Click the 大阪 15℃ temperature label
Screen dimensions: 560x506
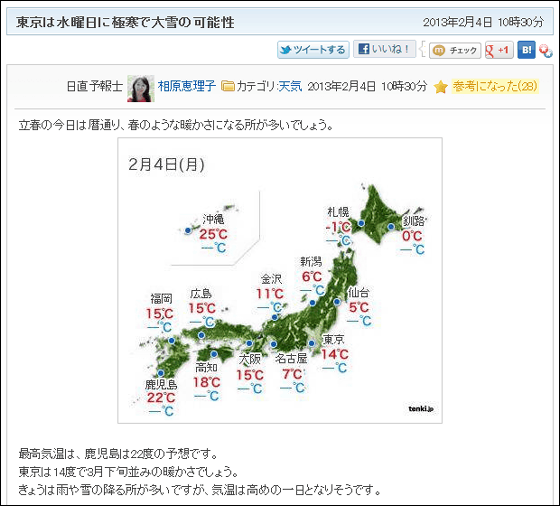[250, 375]
